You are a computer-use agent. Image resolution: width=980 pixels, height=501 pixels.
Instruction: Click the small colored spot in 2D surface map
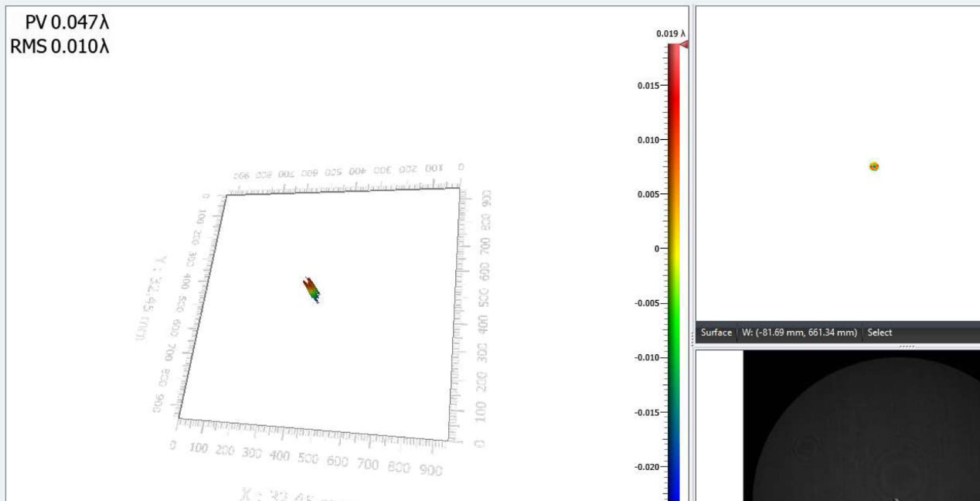(873, 166)
